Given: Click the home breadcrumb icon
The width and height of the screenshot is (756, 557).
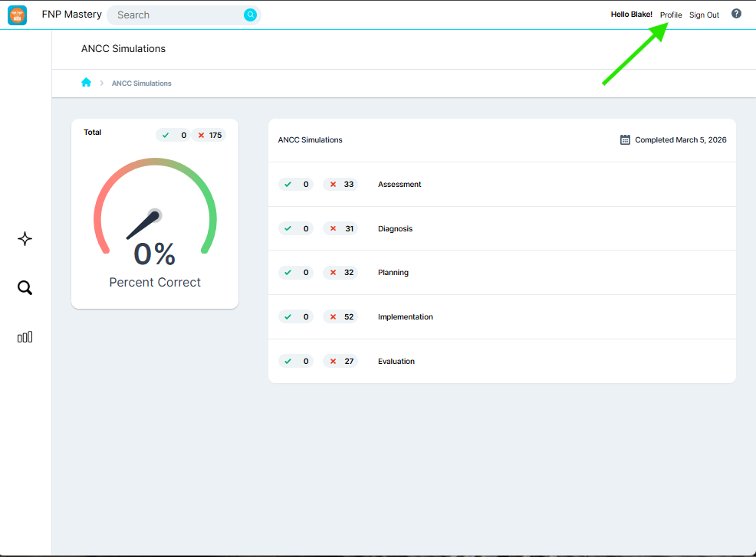Looking at the screenshot, I should (86, 83).
